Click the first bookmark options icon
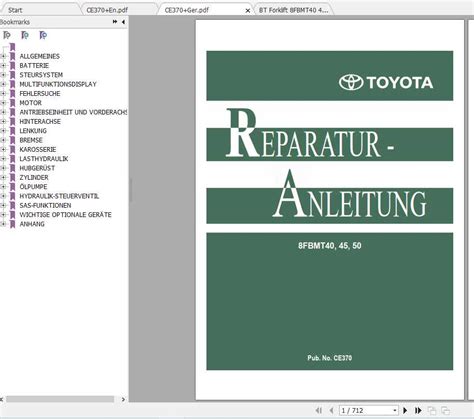Viewport: 474px width, 419px height. (x=7, y=35)
